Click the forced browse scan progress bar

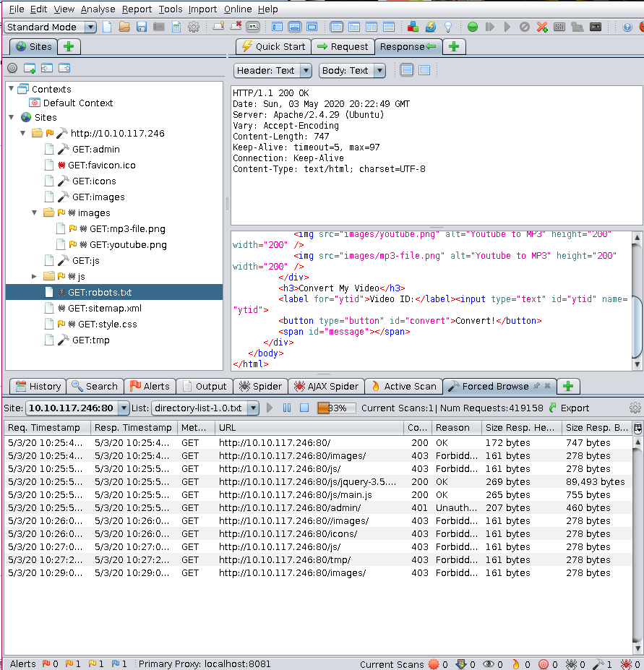338,408
